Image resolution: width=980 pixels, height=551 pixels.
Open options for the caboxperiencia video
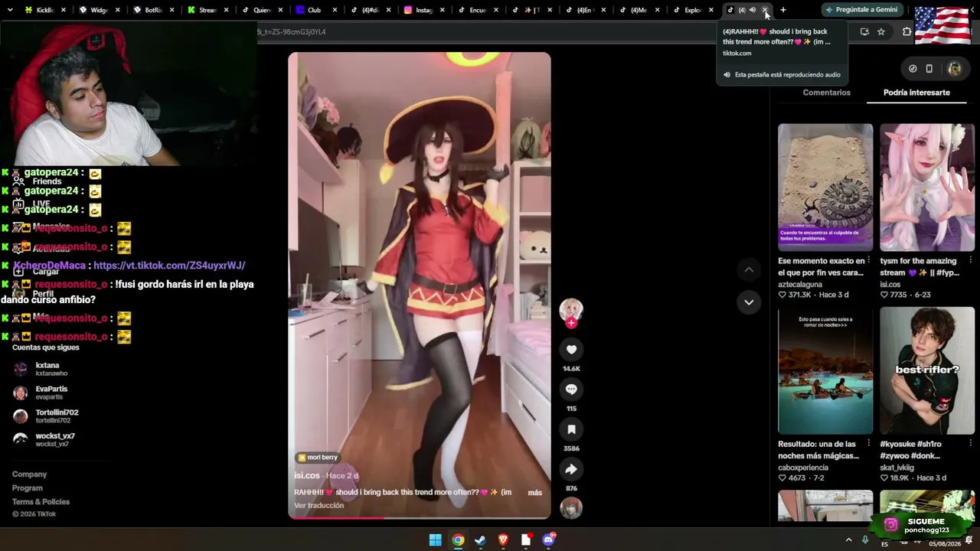point(868,443)
